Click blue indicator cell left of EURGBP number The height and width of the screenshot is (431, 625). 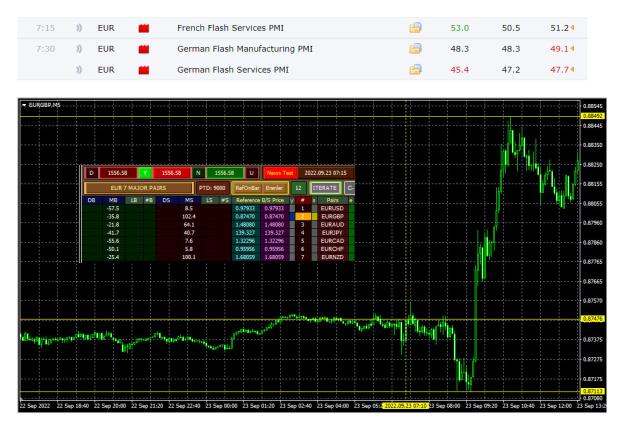coord(292,216)
